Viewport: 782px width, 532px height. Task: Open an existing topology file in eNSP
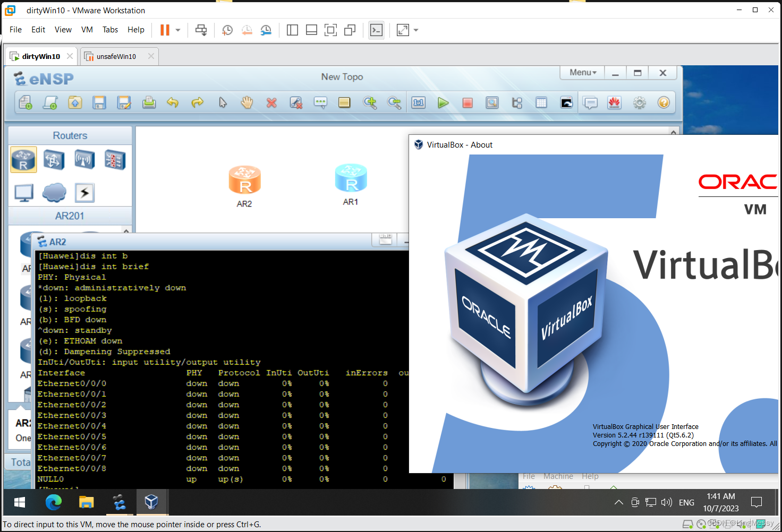(75, 102)
